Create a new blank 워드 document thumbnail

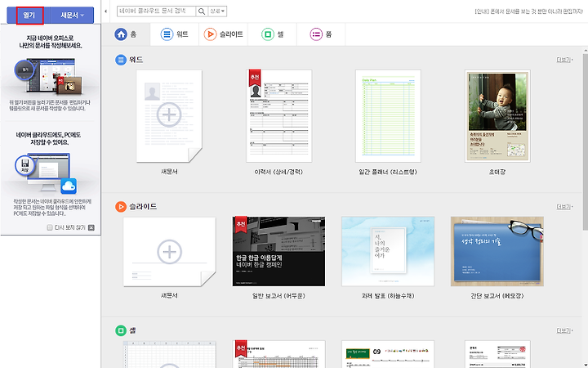(x=169, y=116)
